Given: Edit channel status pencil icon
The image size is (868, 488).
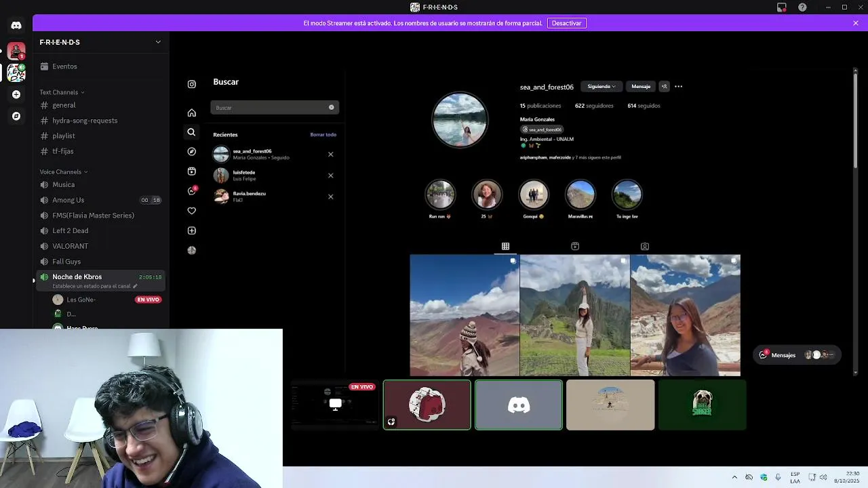Looking at the screenshot, I should coord(135,286).
